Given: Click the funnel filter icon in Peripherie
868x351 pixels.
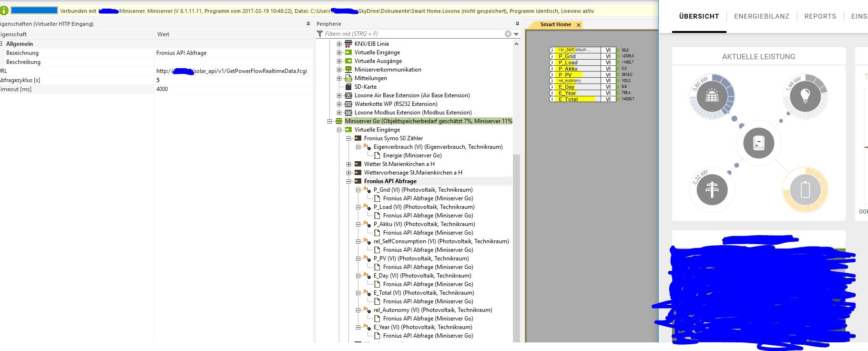Looking at the screenshot, I should coord(320,34).
